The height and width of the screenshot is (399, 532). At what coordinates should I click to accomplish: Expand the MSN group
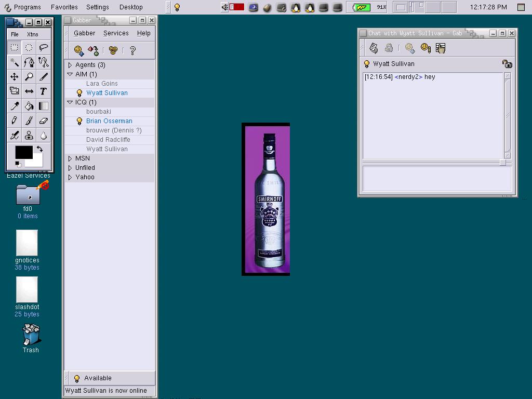tap(70, 158)
